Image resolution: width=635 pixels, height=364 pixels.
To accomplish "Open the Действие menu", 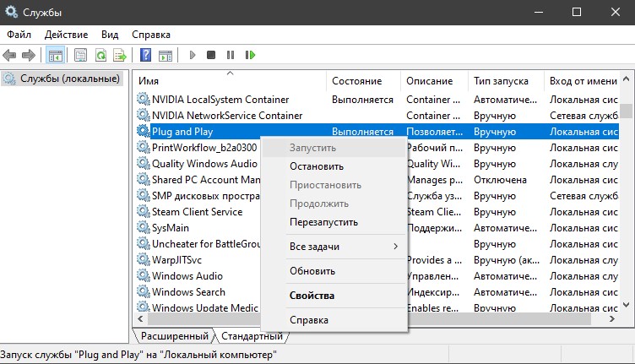I will 66,35.
